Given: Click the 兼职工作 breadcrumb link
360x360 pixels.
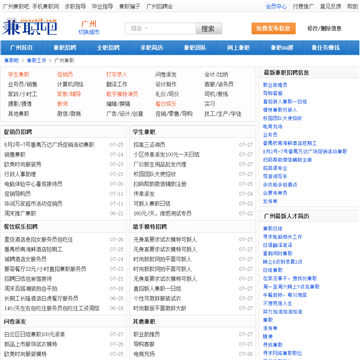Looking at the screenshot, I should click(x=36, y=61).
